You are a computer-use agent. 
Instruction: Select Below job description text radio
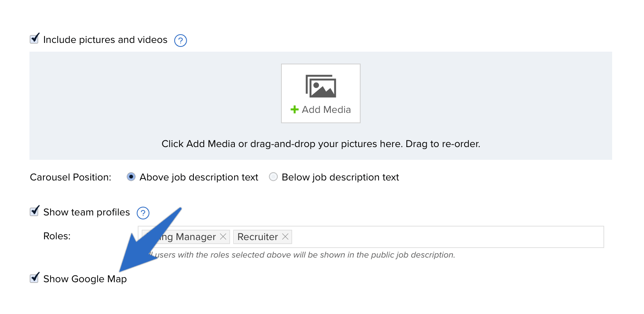(273, 177)
